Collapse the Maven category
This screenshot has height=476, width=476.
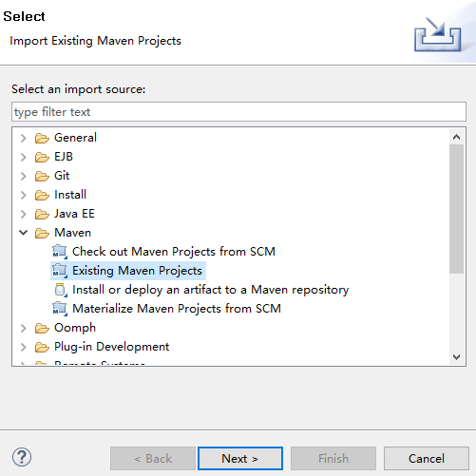click(x=23, y=233)
